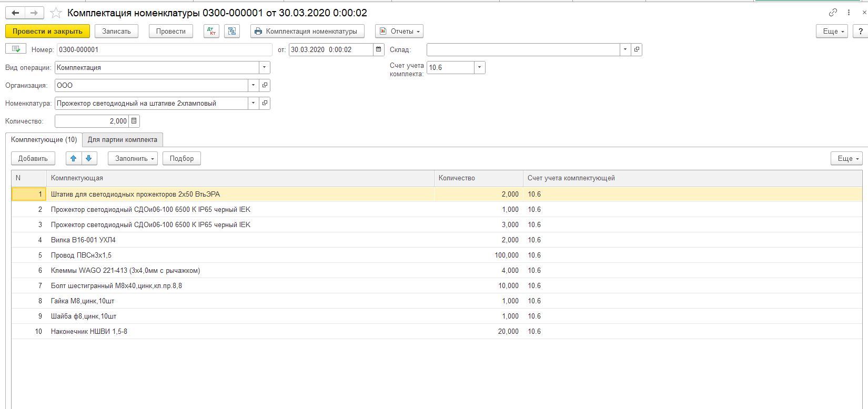Image resolution: width=868 pixels, height=409 pixels.
Task: Select row Штатив для светодиодных прожекторов
Action: 437,194
